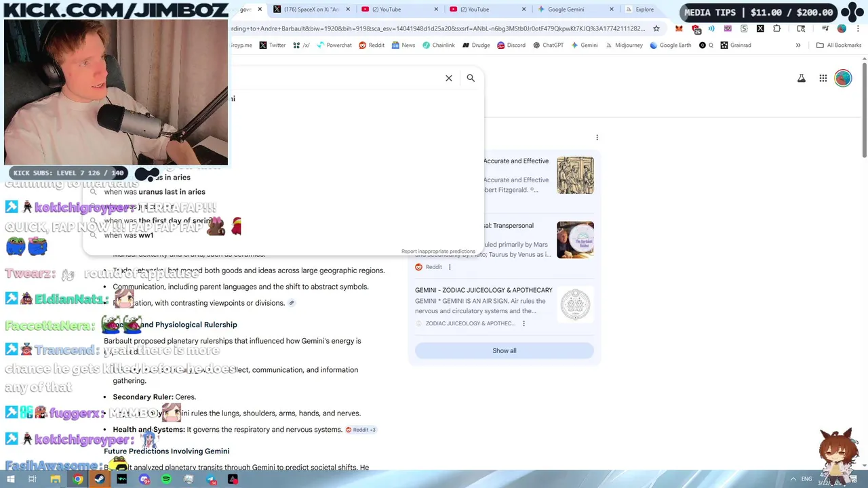Click the Show all sources button
Viewport: 868px width, 488px height.
tap(504, 350)
